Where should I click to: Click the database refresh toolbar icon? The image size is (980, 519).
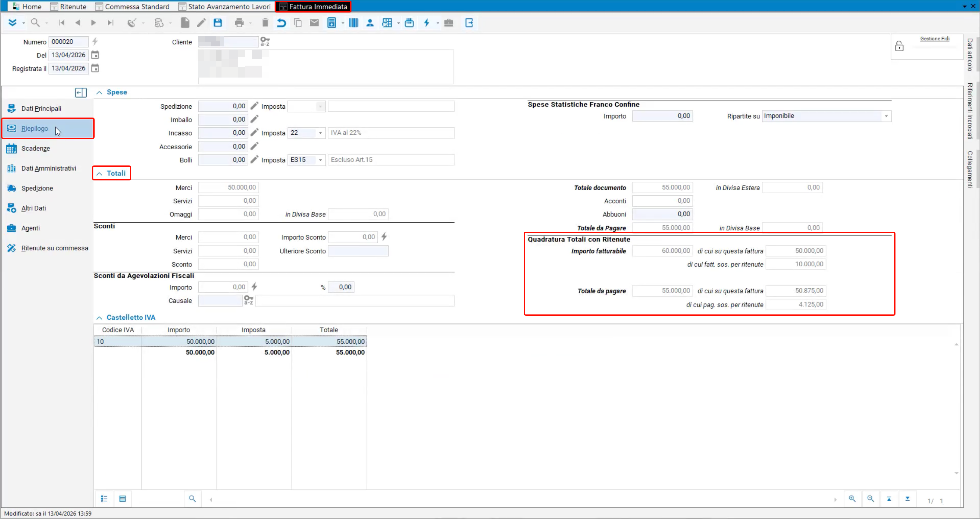159,23
